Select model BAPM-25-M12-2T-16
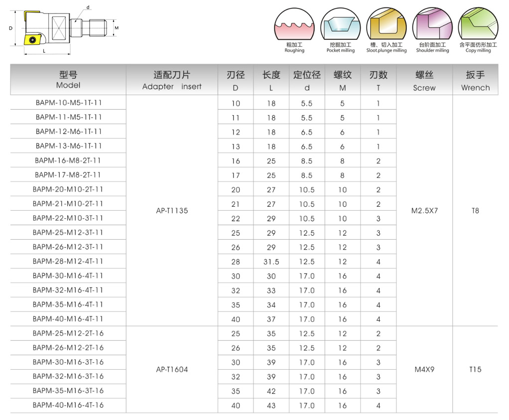The width and height of the screenshot is (509, 420). [68, 333]
